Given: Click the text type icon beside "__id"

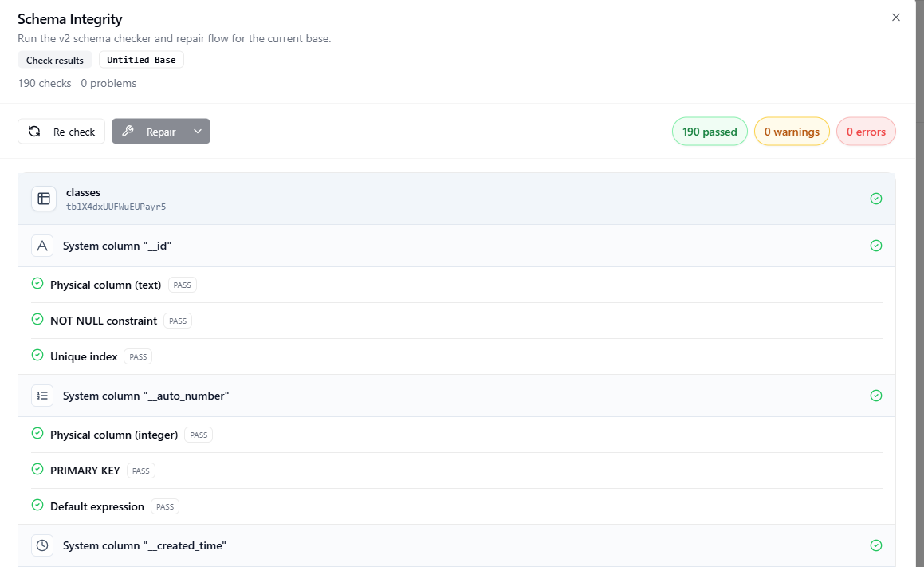Looking at the screenshot, I should (x=42, y=246).
